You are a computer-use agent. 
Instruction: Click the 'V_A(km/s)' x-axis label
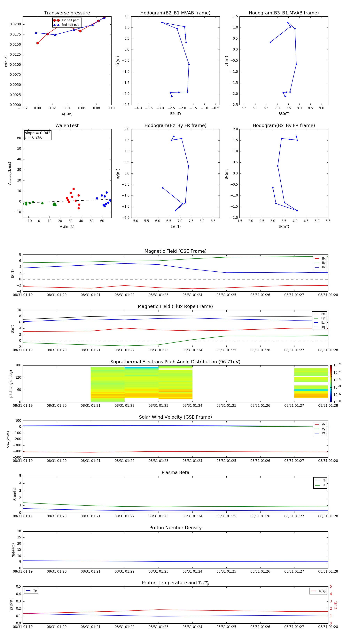[67, 227]
